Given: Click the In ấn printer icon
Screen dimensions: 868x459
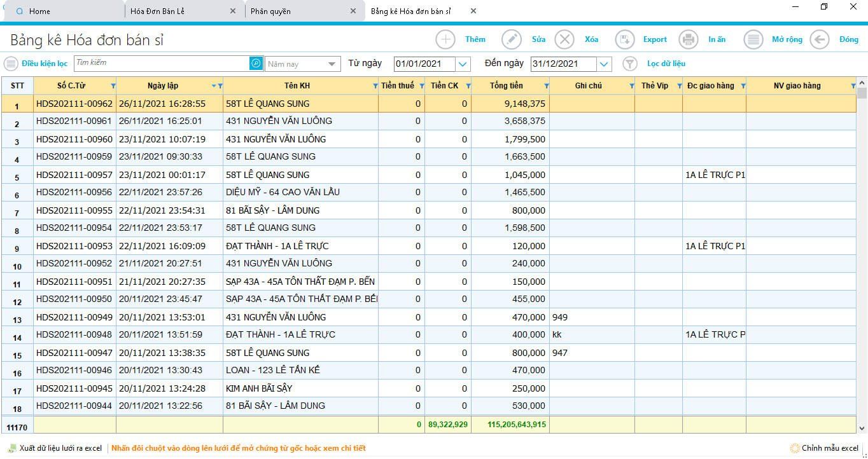Looking at the screenshot, I should tap(689, 39).
